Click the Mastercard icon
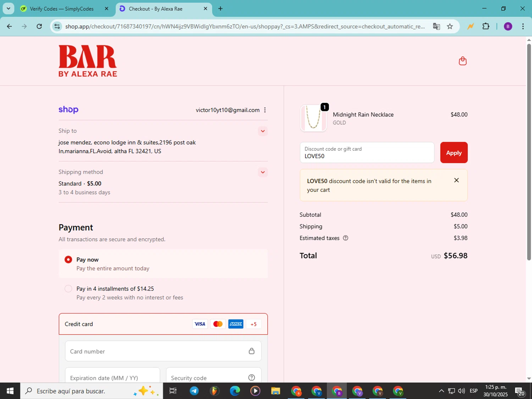 (x=218, y=324)
